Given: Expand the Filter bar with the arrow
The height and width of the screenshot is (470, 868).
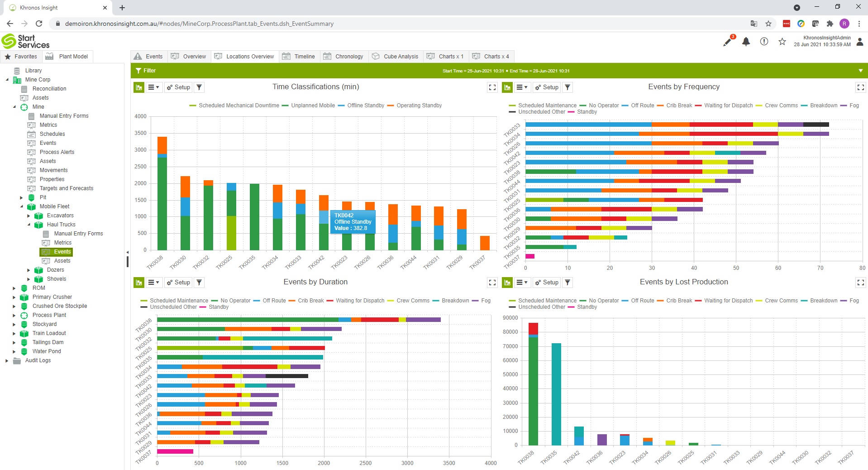Looking at the screenshot, I should point(860,71).
